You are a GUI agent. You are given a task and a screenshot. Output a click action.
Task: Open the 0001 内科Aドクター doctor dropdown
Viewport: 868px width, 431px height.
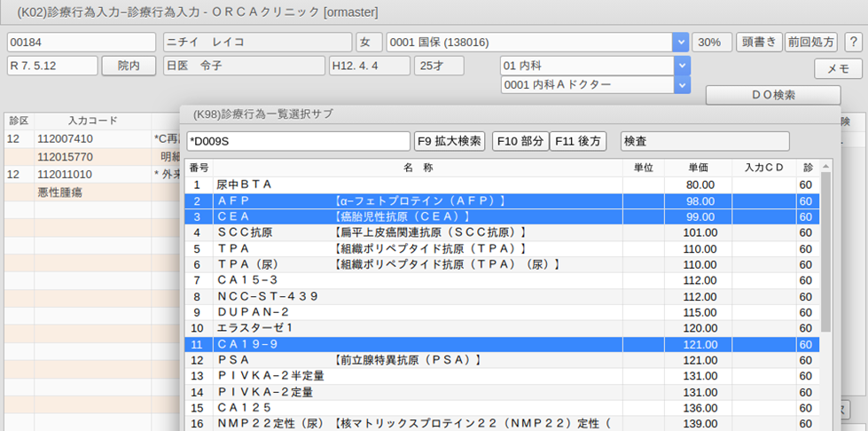coord(680,84)
